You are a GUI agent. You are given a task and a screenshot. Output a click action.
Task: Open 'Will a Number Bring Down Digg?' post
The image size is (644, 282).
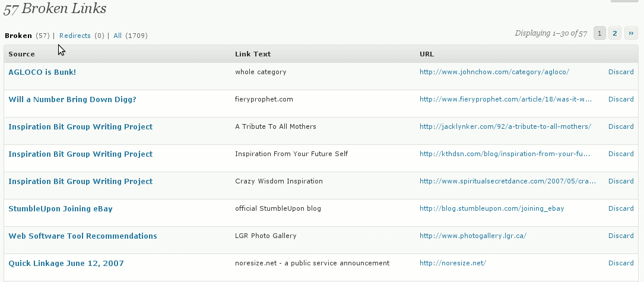(x=72, y=99)
